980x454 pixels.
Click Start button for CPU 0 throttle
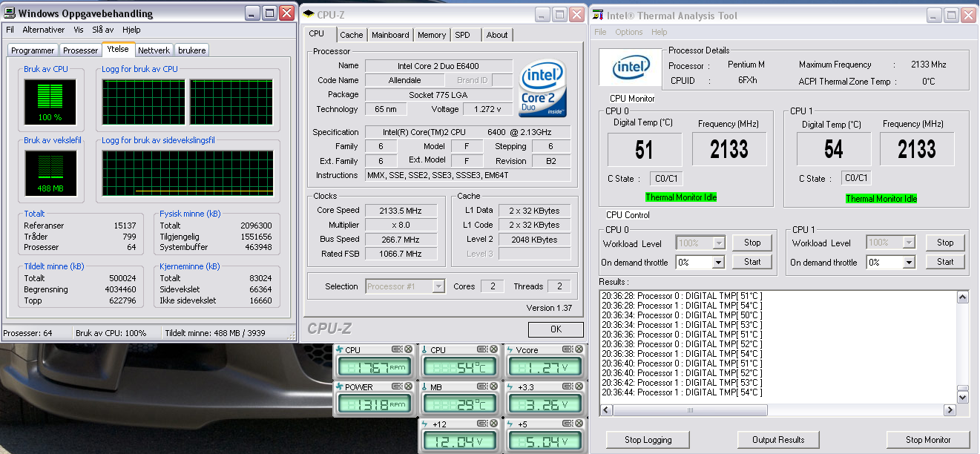pos(752,262)
